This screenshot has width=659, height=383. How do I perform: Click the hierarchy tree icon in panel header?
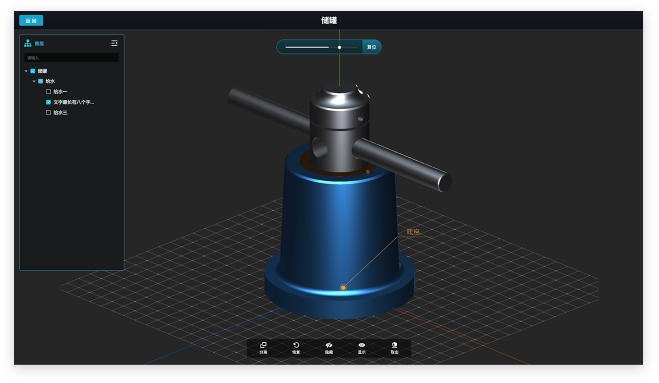[x=28, y=43]
